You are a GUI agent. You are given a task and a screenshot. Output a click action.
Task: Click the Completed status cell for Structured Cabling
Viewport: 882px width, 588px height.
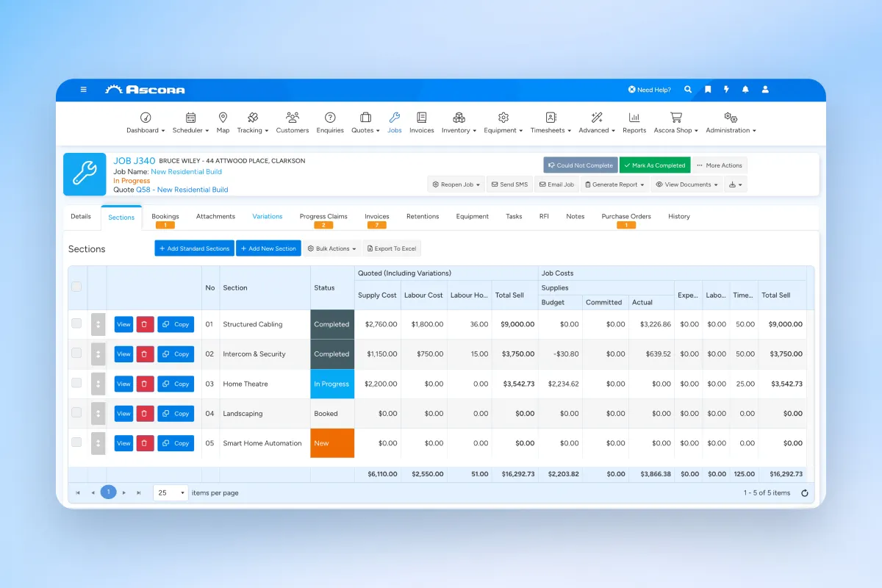(x=332, y=324)
